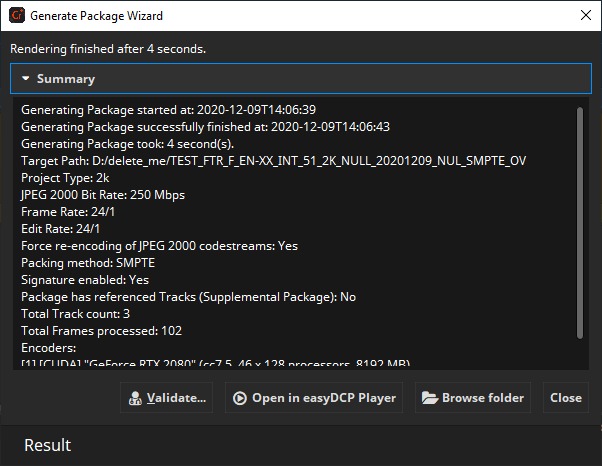Click Browse folder button text

click(483, 398)
